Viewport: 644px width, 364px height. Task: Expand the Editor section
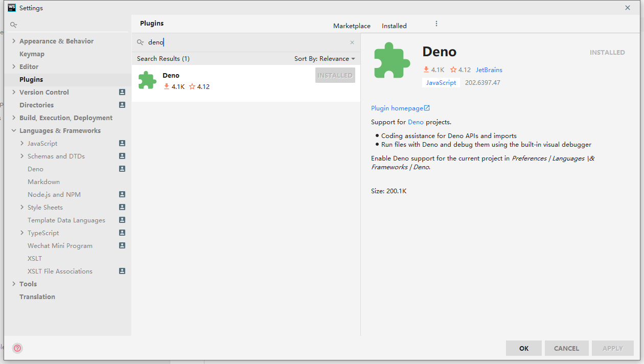[14, 66]
